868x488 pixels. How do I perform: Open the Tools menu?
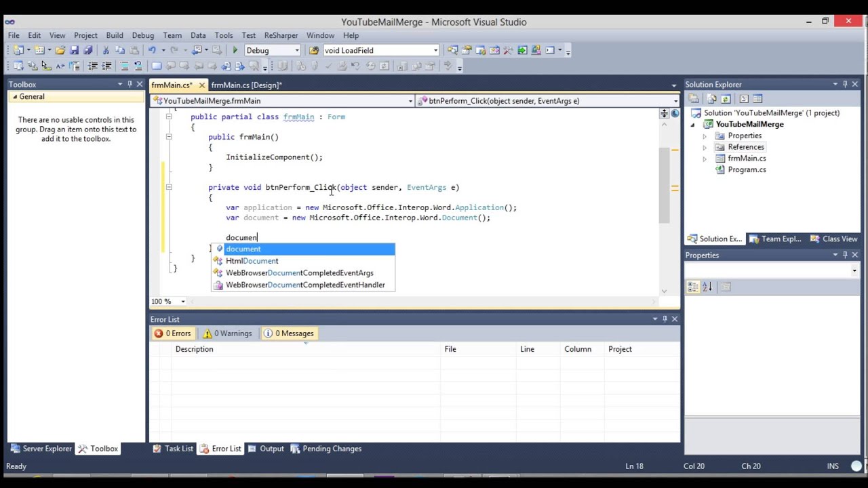[x=224, y=35]
